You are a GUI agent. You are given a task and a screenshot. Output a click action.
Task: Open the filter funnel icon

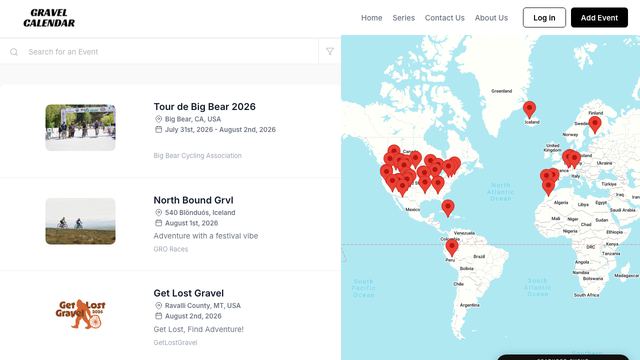pos(330,51)
